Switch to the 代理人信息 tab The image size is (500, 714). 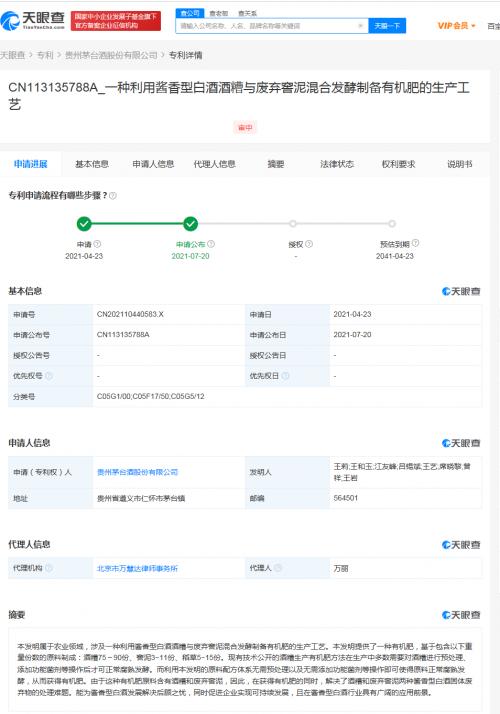(214, 164)
